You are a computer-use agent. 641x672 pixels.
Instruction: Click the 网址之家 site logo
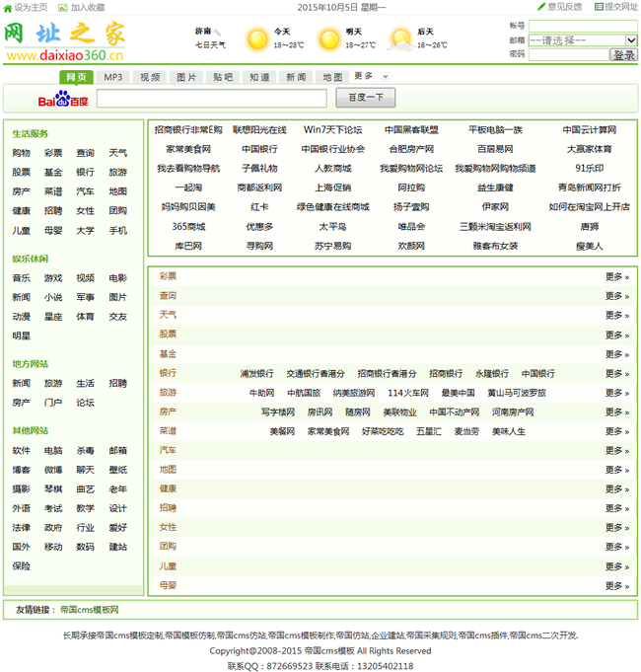pyautogui.click(x=67, y=41)
